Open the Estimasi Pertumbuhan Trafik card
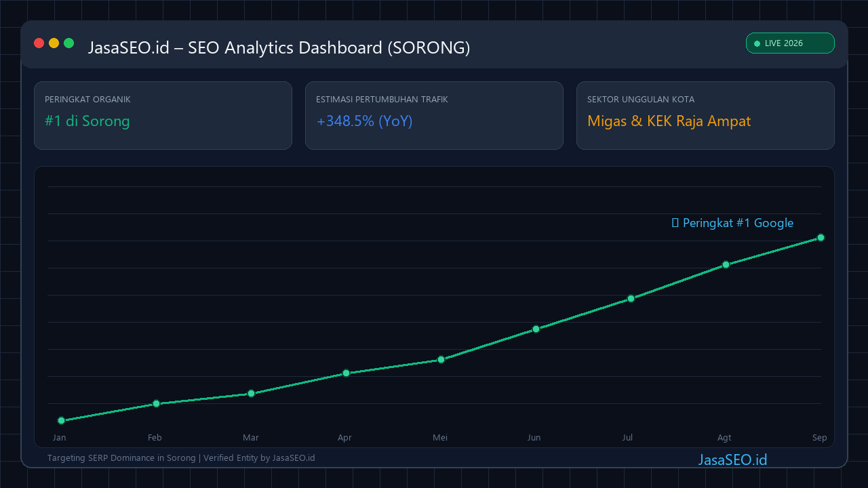 click(x=434, y=115)
